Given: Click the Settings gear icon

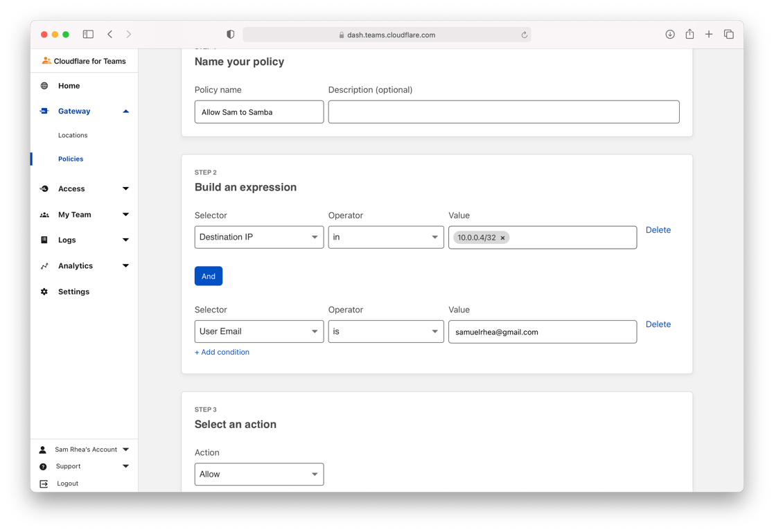Looking at the screenshot, I should click(x=44, y=292).
